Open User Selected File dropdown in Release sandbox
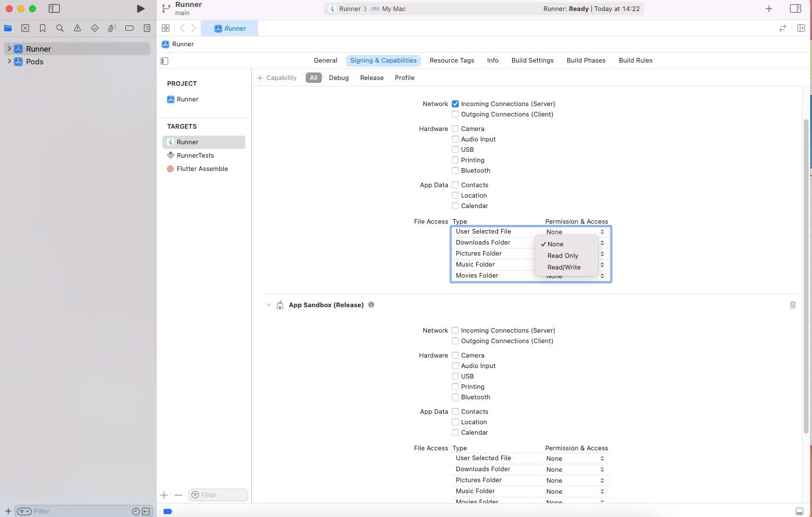Image resolution: width=812 pixels, height=517 pixels. coord(575,458)
